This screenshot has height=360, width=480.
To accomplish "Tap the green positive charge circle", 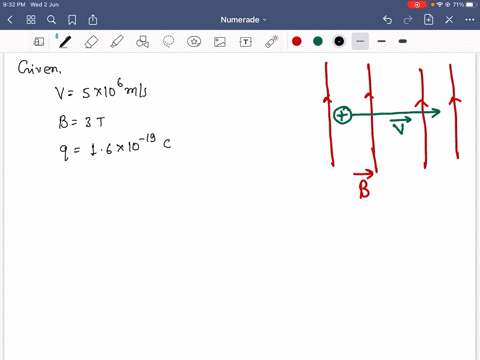I will click(342, 115).
